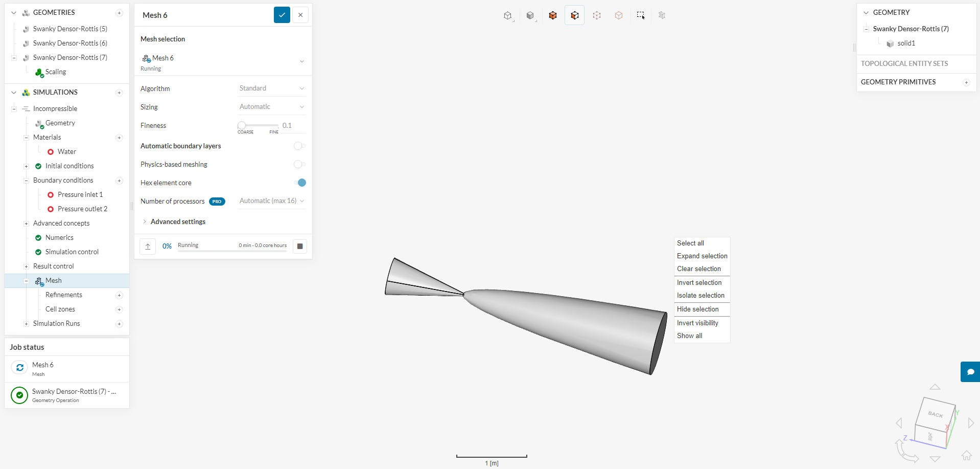The image size is (980, 469).
Task: Click the upload arrow icon beside progress
Action: (x=148, y=247)
